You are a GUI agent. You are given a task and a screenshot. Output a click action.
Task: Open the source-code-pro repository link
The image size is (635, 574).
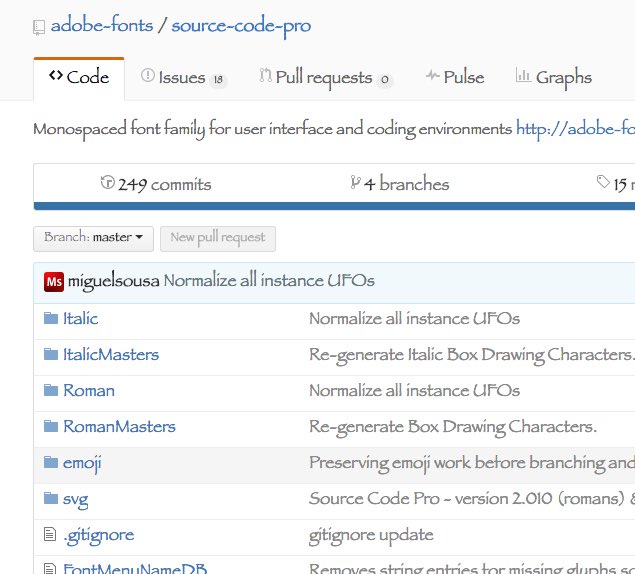pyautogui.click(x=241, y=27)
